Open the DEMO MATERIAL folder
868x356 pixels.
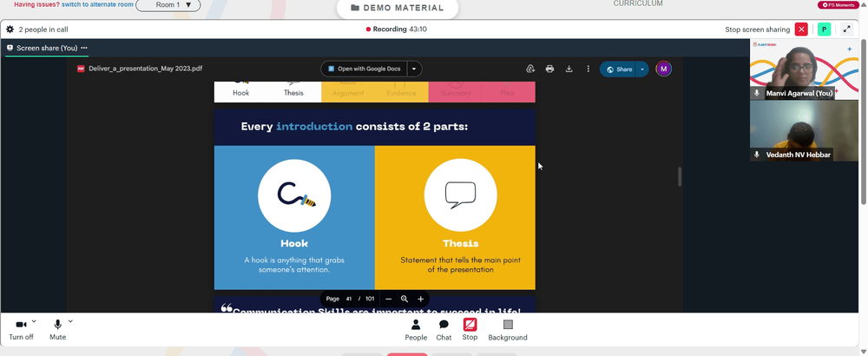click(398, 8)
